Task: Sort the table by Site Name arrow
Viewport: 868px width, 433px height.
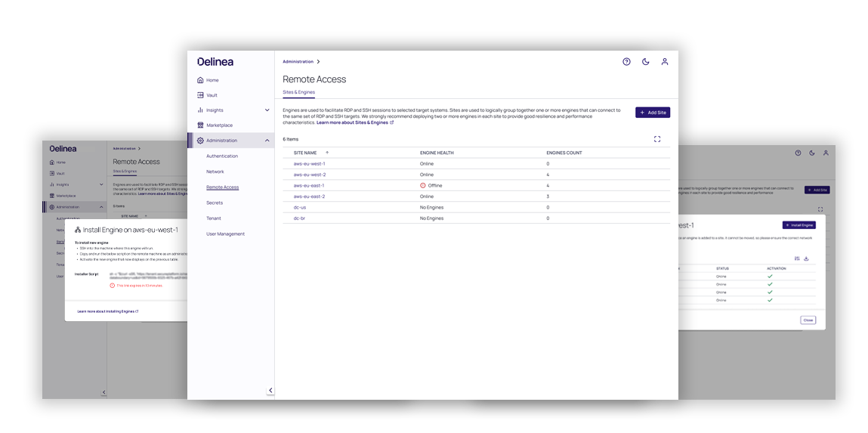Action: pos(327,153)
